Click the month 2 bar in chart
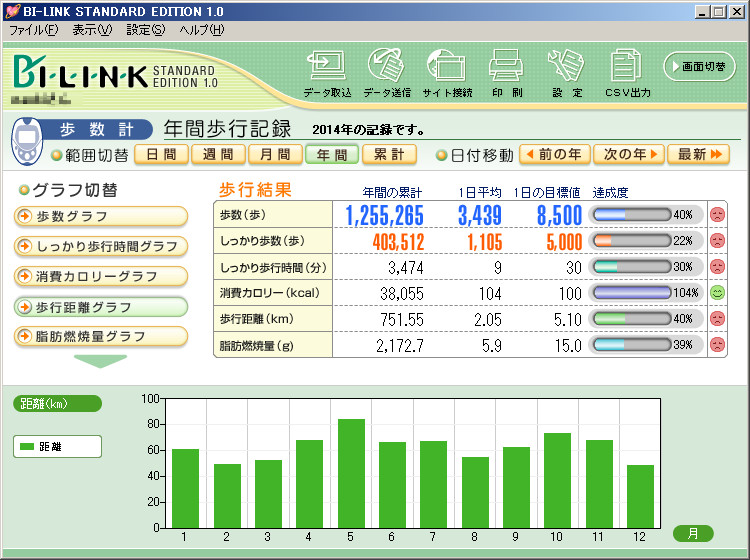 point(227,496)
